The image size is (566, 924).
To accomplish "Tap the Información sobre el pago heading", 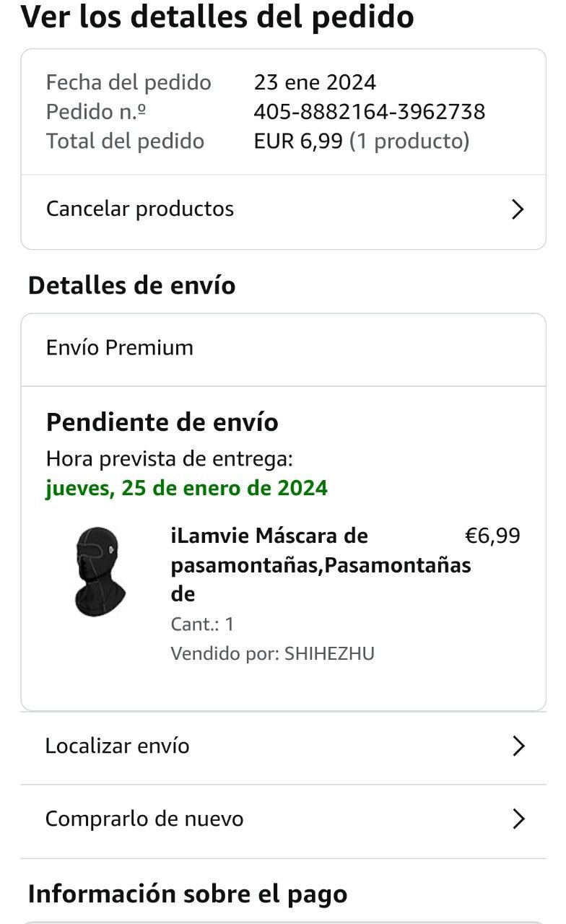I will click(188, 894).
